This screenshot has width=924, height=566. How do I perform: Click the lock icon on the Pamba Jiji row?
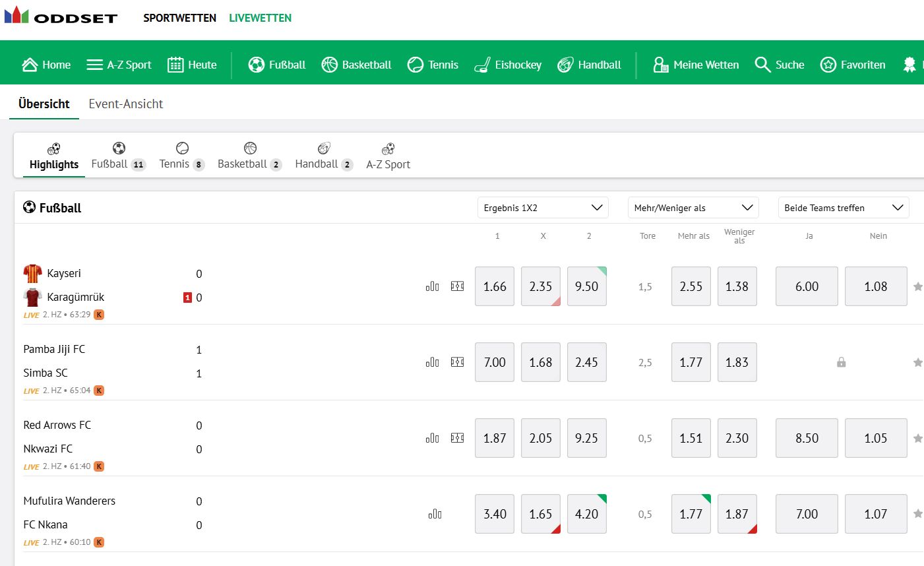pos(841,362)
